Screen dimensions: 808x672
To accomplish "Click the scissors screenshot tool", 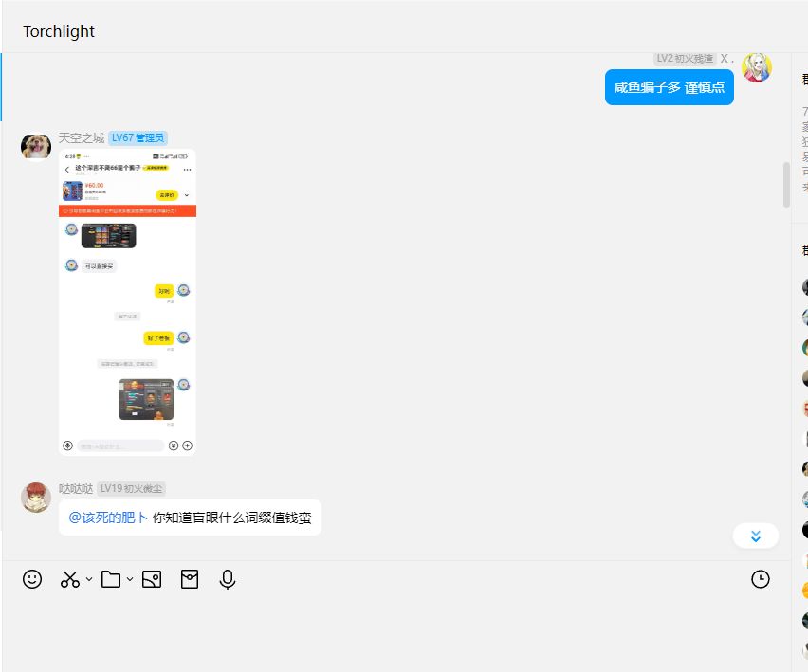I will point(70,579).
